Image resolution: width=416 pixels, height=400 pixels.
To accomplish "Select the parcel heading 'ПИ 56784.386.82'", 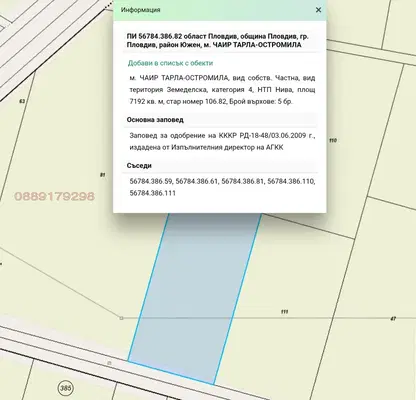I will pos(154,36).
